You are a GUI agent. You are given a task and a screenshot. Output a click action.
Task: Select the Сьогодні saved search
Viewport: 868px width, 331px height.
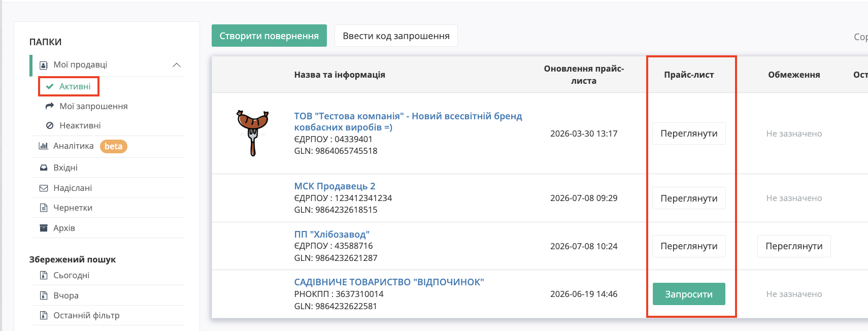[71, 275]
